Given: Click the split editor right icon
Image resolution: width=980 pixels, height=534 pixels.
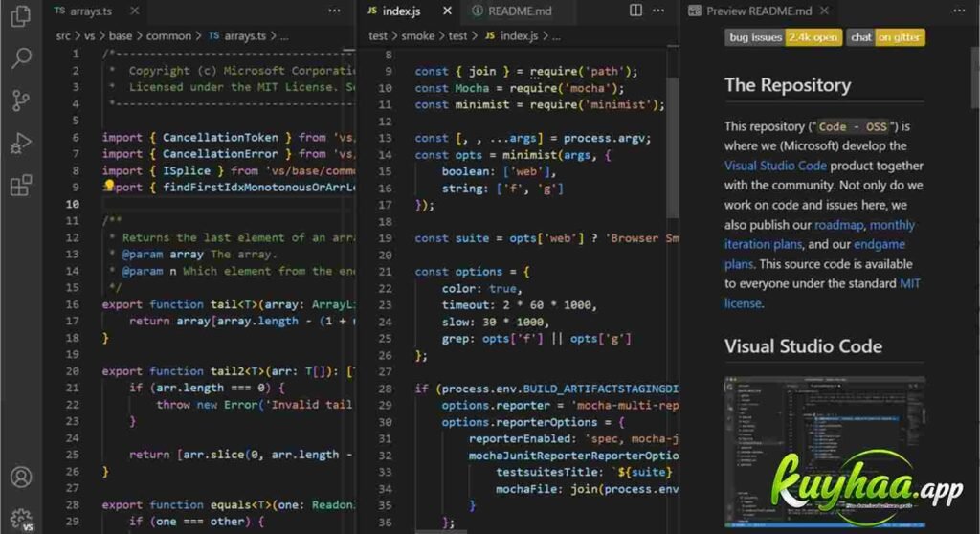Looking at the screenshot, I should point(635,10).
